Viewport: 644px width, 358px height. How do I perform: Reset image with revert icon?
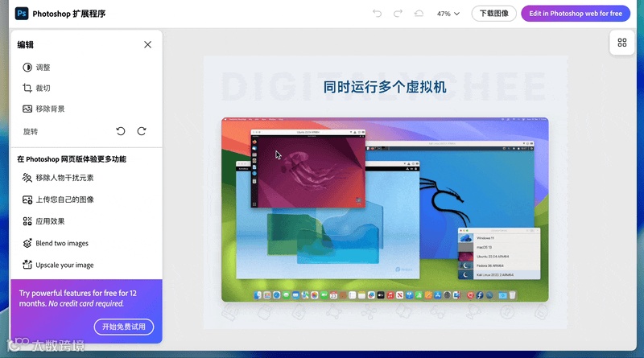pos(419,14)
